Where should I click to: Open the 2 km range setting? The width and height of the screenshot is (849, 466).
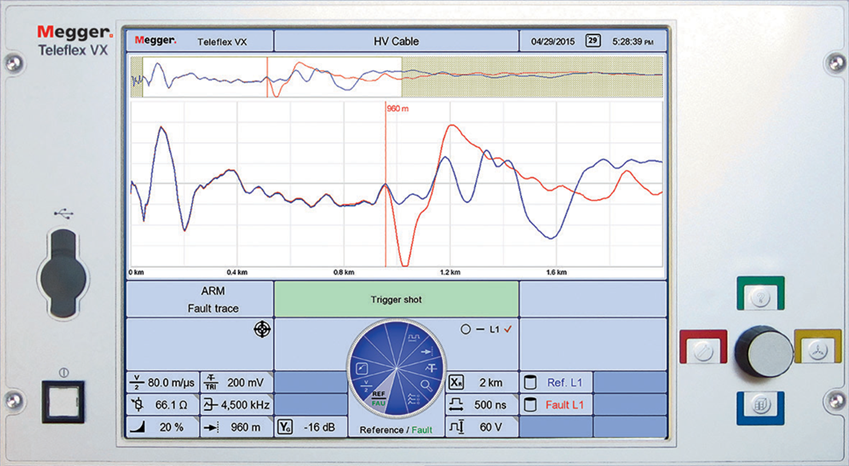coord(482,383)
